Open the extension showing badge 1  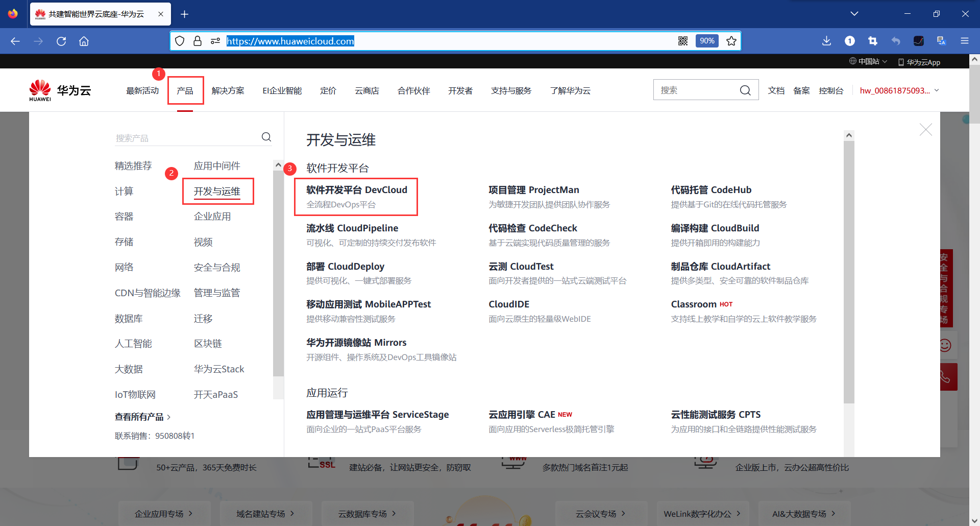849,41
